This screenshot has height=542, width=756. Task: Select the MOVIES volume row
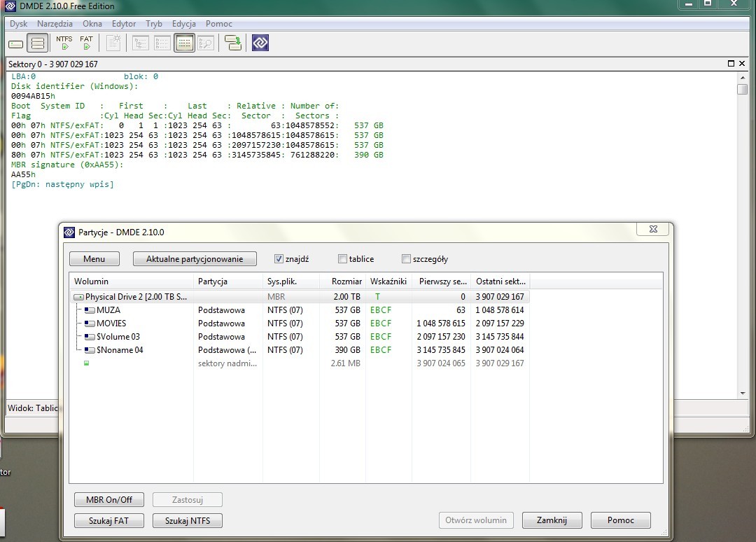tap(300, 324)
